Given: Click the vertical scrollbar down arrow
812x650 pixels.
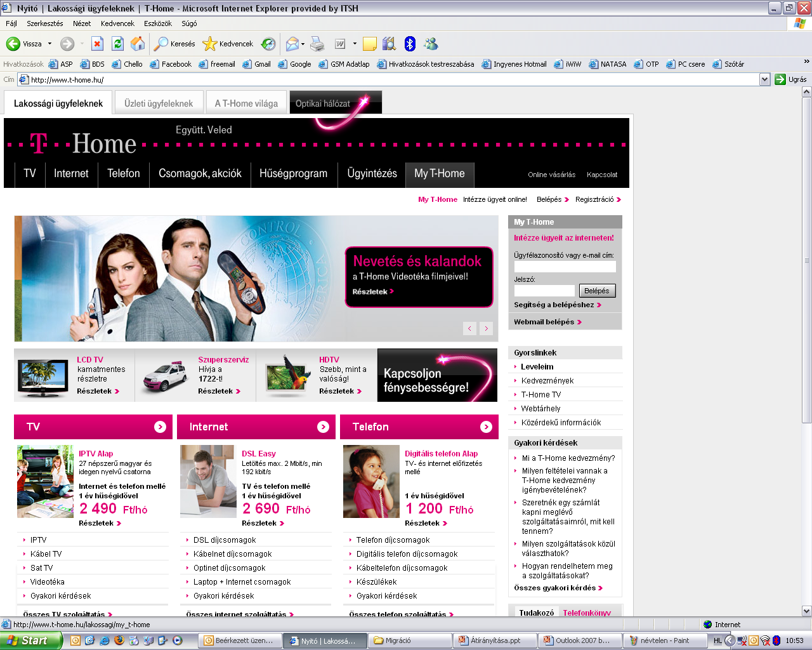Looking at the screenshot, I should tap(807, 611).
